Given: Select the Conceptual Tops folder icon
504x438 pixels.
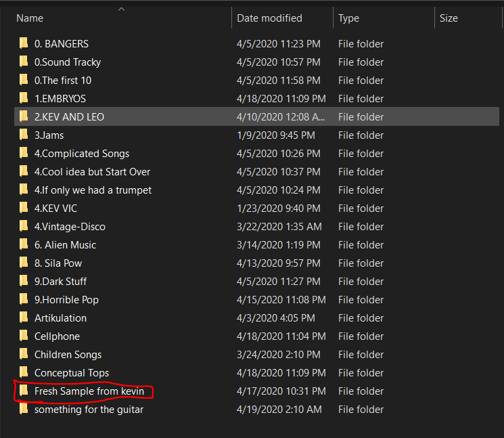Looking at the screenshot, I should pyautogui.click(x=24, y=373).
